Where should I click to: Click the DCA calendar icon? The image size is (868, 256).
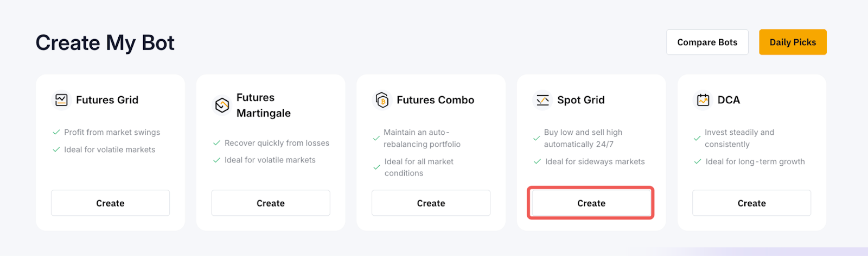tap(703, 100)
